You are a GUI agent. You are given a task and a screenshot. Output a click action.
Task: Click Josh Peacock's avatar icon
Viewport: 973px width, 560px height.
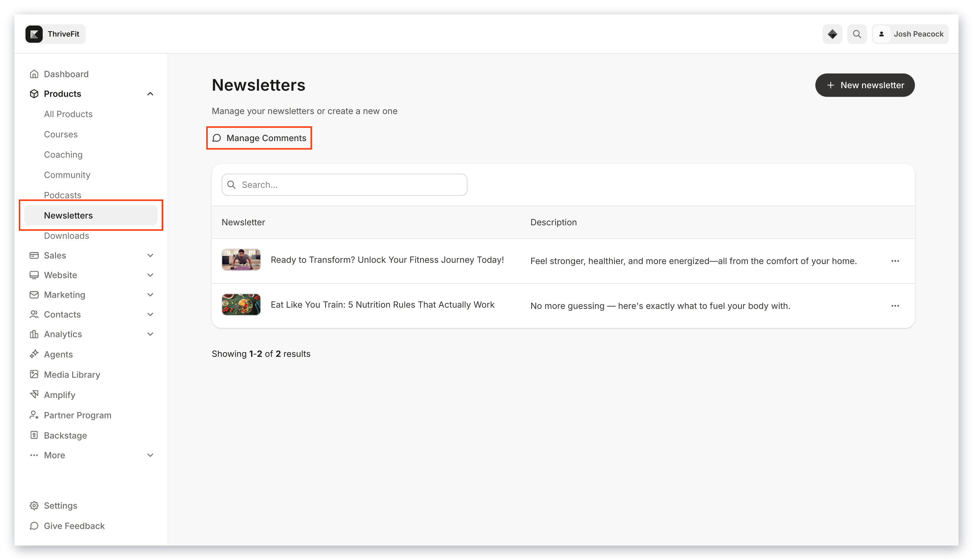coord(881,34)
